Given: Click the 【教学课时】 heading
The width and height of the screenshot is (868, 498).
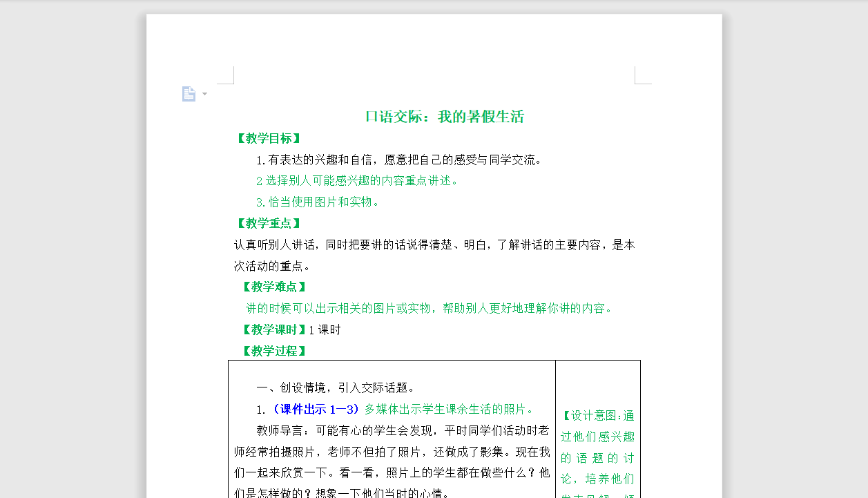Looking at the screenshot, I should tap(274, 329).
